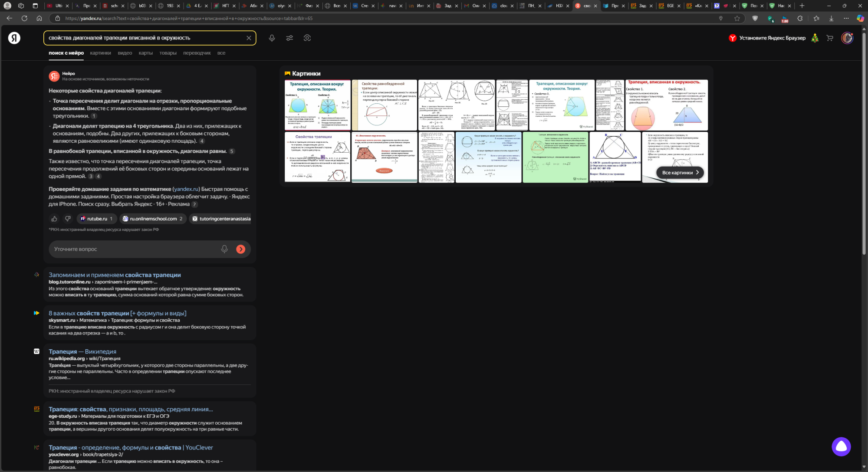Open the все search tab
Viewport: 868px width, 472px height.
pyautogui.click(x=221, y=53)
